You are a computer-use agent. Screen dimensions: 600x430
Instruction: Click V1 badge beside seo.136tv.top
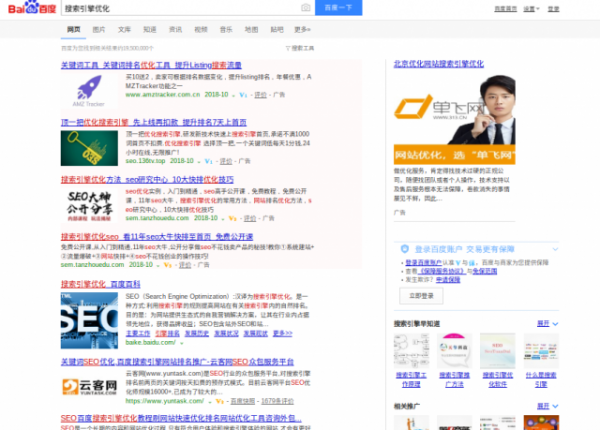coord(208,161)
